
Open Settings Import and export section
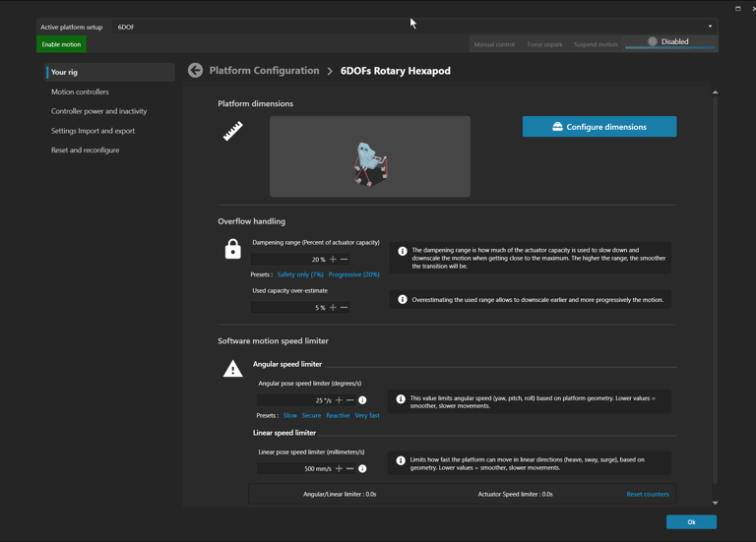94,131
